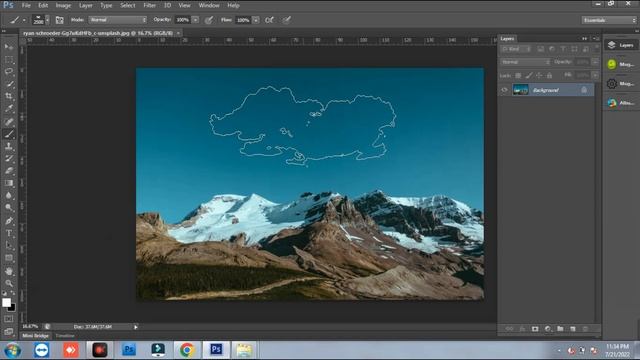Select the Rectangle shape tool
The height and width of the screenshot is (360, 640).
point(9,258)
